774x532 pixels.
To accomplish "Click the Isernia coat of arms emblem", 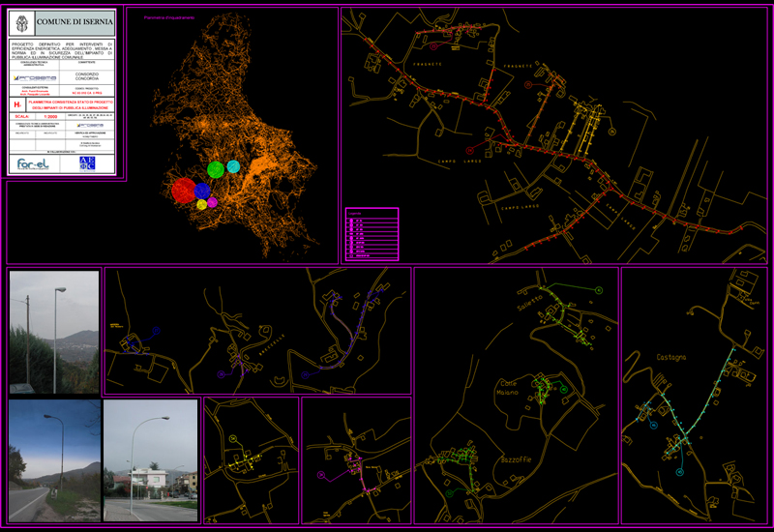I will (x=21, y=23).
